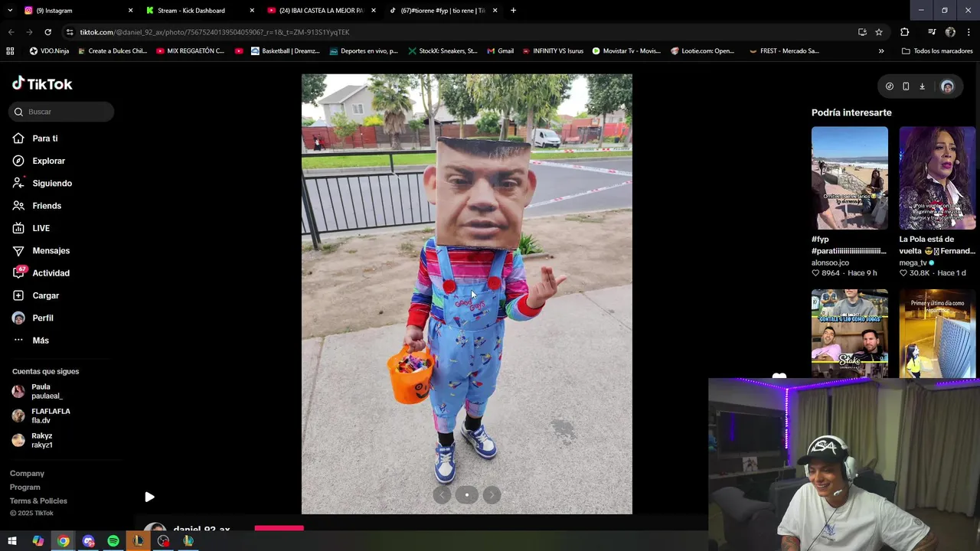The height and width of the screenshot is (551, 980).
Task: Open the mega_tv La Pola video thumbnail
Action: pos(938,178)
